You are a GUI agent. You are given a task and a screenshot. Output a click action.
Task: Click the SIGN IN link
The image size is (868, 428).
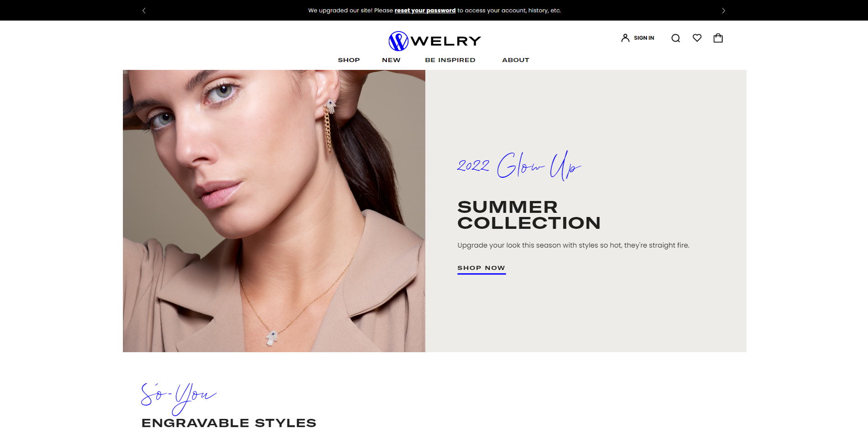(x=644, y=38)
